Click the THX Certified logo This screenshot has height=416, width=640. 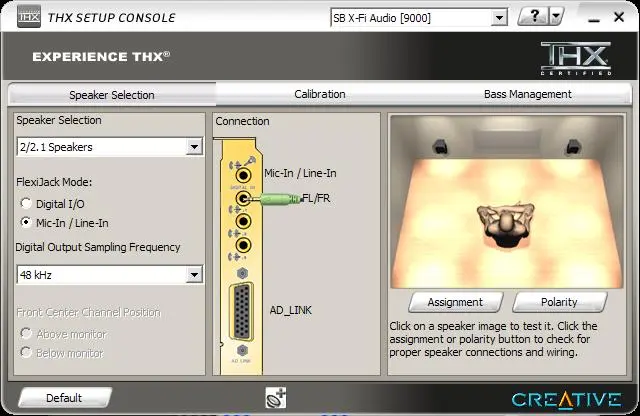(576, 58)
